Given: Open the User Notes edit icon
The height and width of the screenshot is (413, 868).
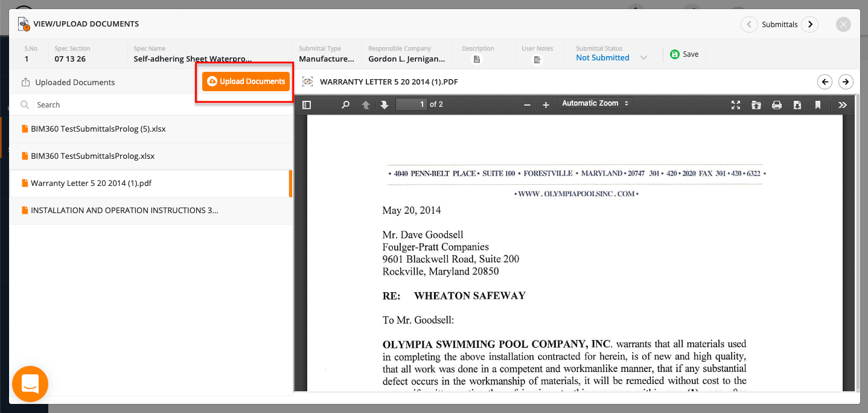Looking at the screenshot, I should (537, 59).
